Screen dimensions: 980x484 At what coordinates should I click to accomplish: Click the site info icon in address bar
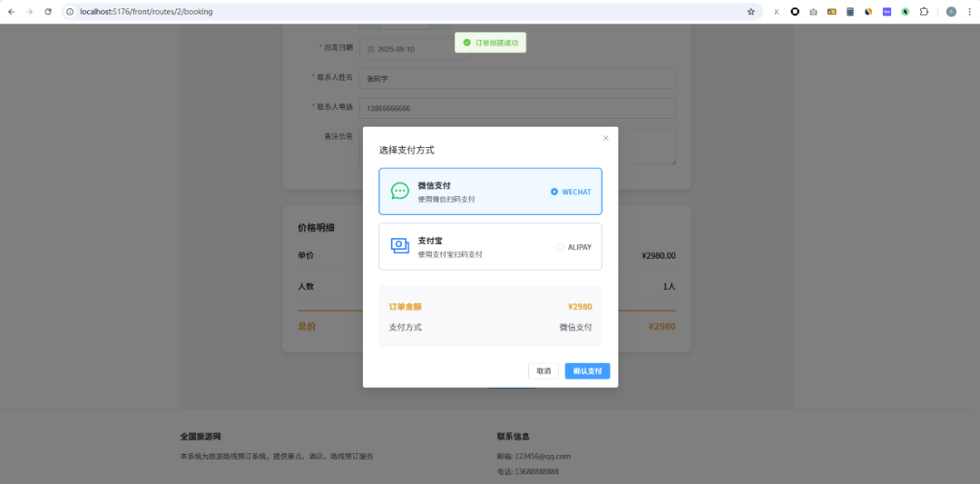click(70, 11)
